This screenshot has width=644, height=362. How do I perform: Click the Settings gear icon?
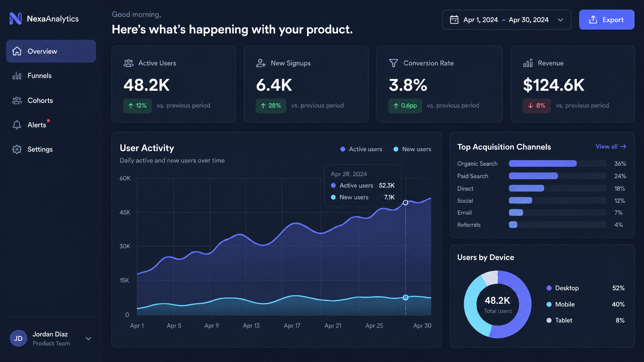17,149
